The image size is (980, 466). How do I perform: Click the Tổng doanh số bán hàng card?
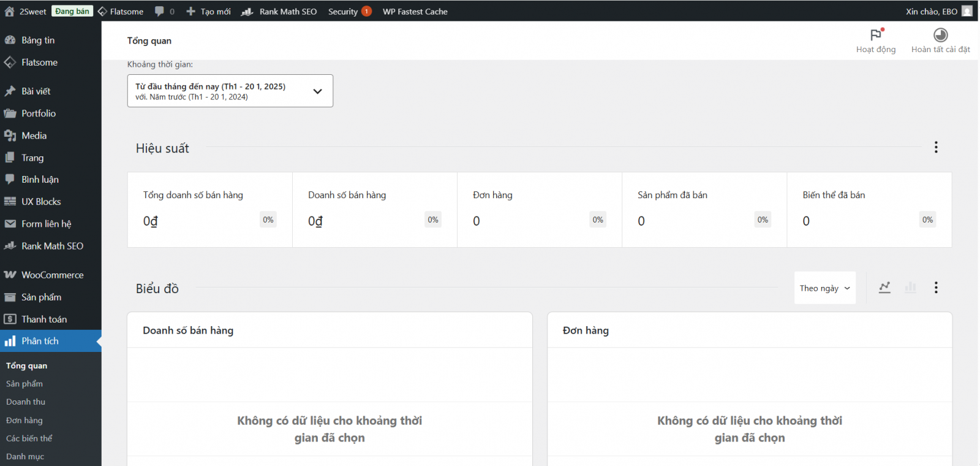[209, 210]
